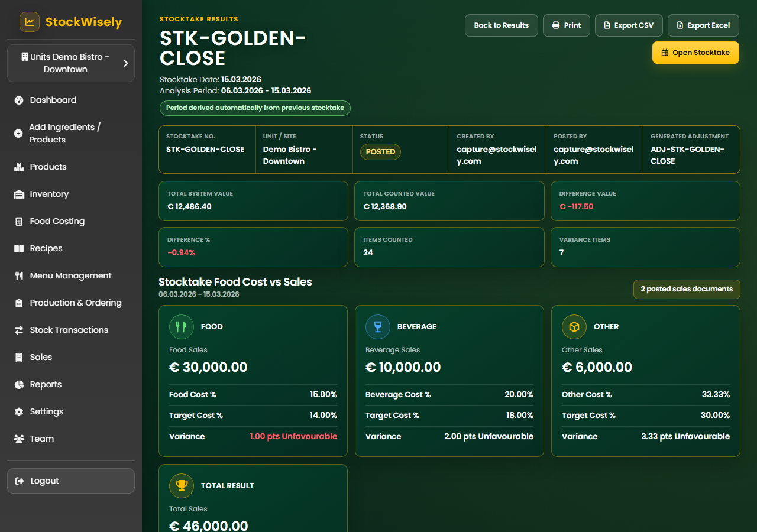This screenshot has height=532, width=757.
Task: Expand the Units Demo Bistro site selector chevron
Action: pyautogui.click(x=125, y=63)
